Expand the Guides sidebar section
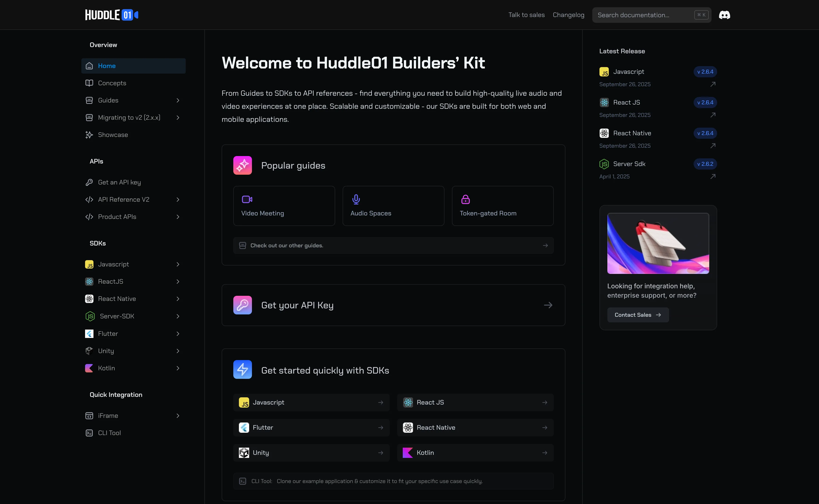Screen dimensions: 819x504 [178, 100]
